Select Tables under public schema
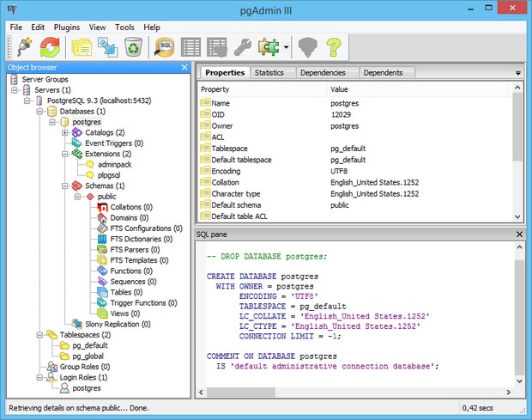532x420 pixels. pyautogui.click(x=125, y=292)
